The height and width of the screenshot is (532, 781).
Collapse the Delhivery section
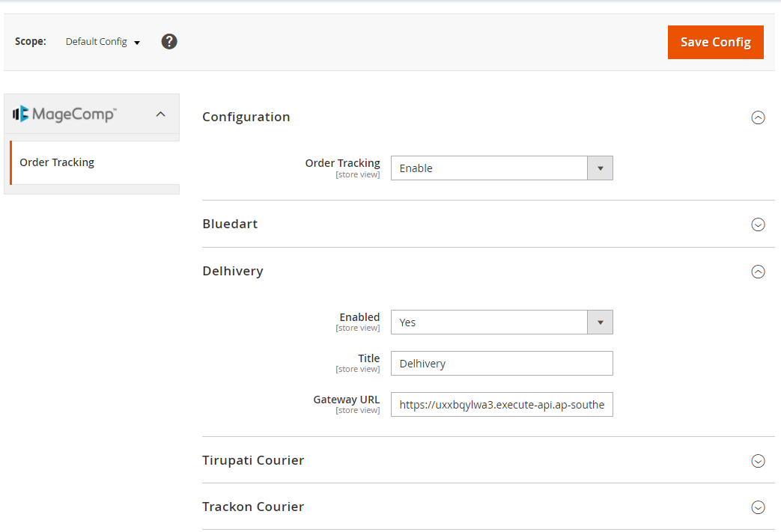pyautogui.click(x=758, y=272)
